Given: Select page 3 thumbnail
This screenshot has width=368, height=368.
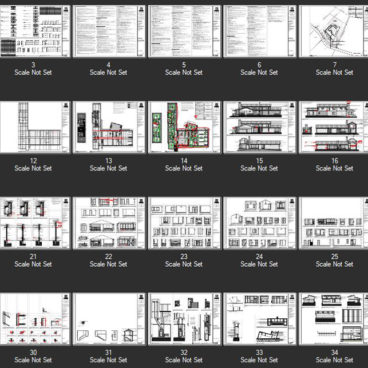Looking at the screenshot, I should [35, 31].
